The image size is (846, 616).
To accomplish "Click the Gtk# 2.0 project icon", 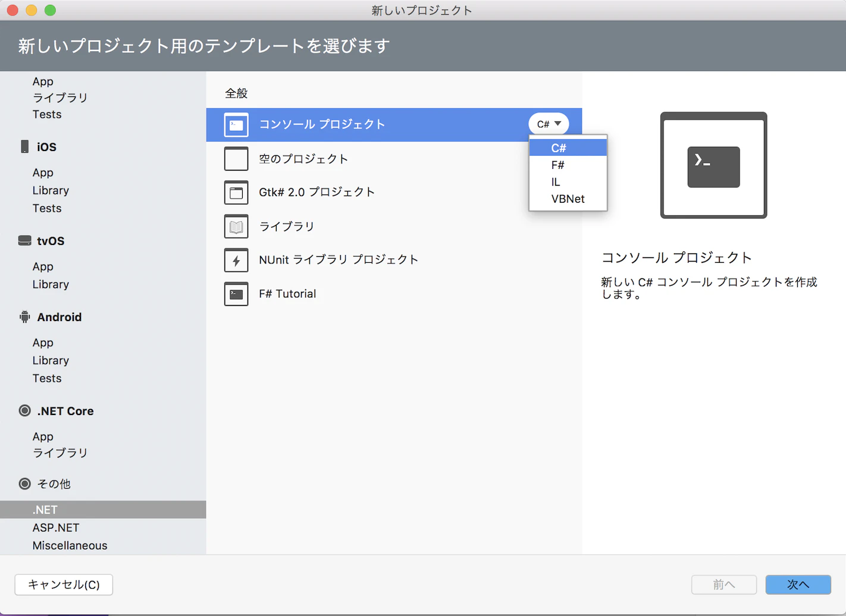I will click(236, 193).
